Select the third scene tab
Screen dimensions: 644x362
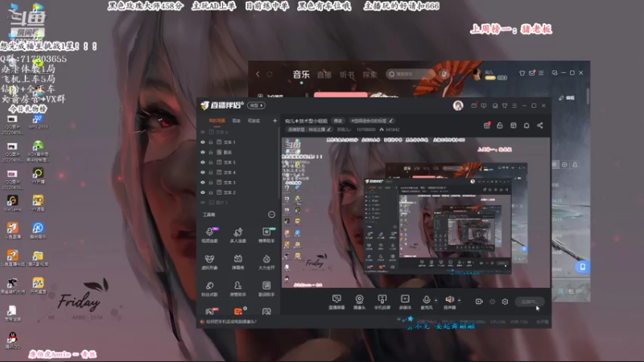pyautogui.click(x=254, y=121)
